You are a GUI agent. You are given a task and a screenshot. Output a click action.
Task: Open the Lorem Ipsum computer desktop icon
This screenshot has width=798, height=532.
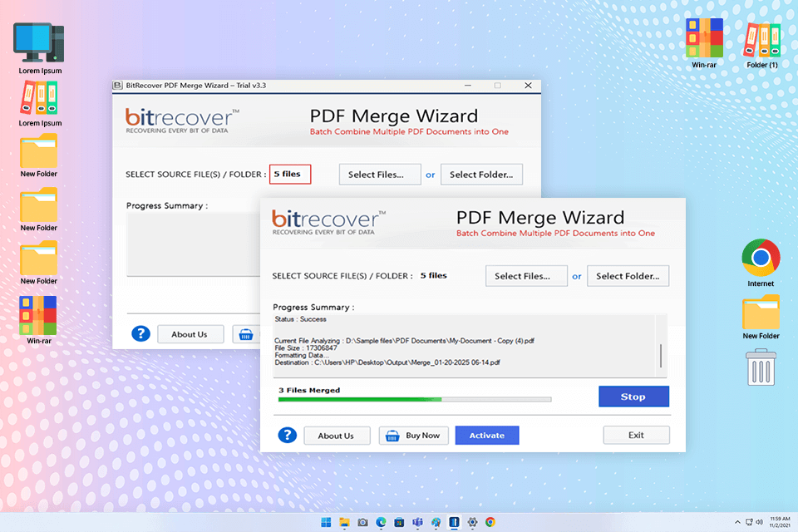click(x=39, y=42)
